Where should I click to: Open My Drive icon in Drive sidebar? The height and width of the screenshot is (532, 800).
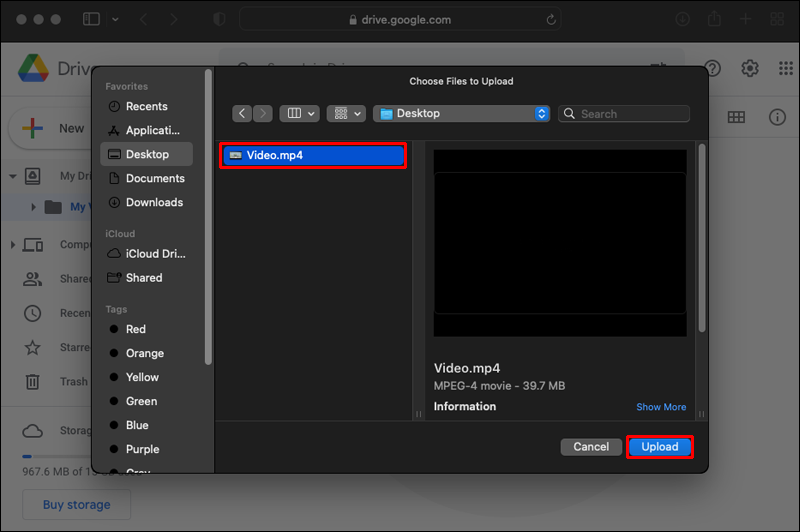33,176
